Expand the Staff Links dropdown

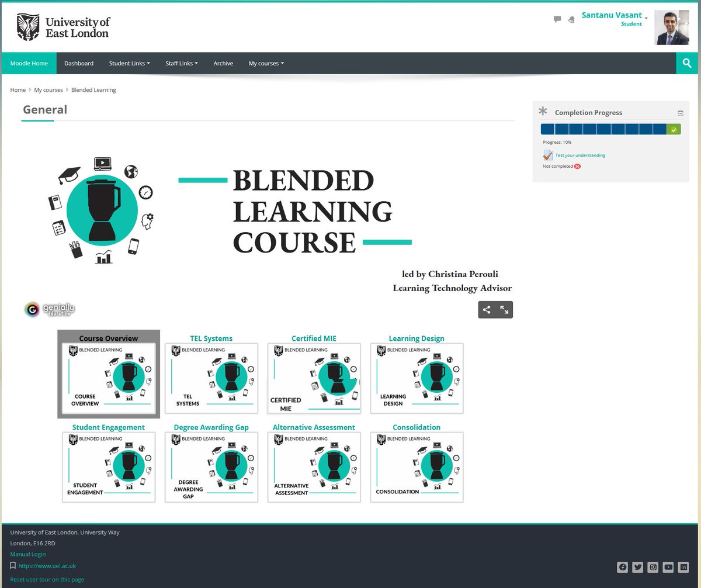182,63
